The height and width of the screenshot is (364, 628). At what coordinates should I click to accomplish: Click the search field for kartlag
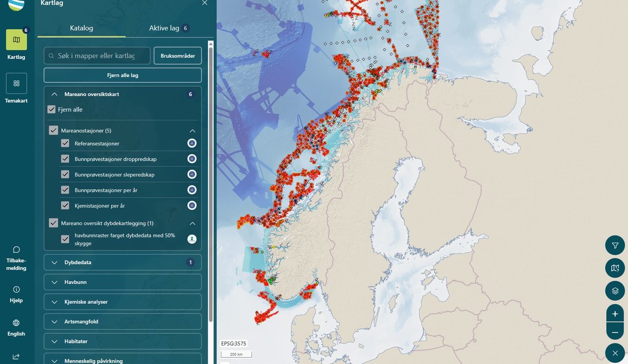97,55
